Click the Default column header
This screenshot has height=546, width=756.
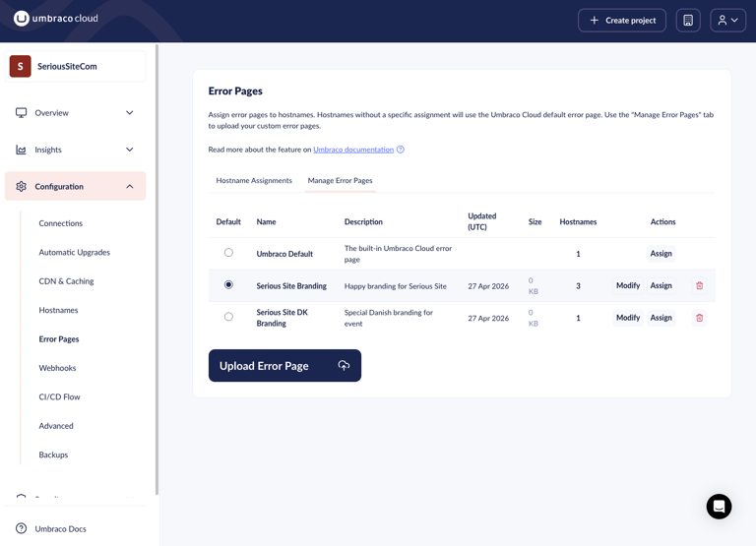228,221
